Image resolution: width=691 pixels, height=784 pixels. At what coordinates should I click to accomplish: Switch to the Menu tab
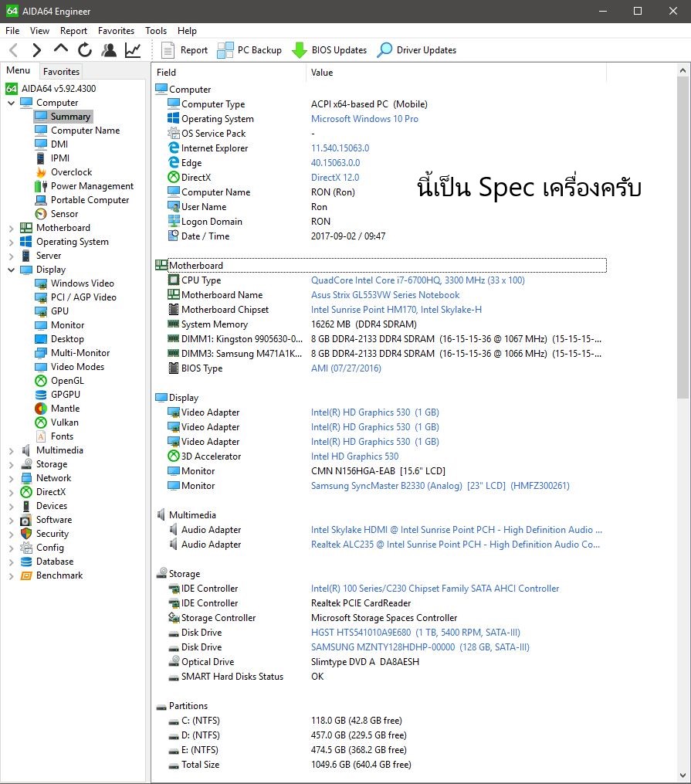pos(18,70)
